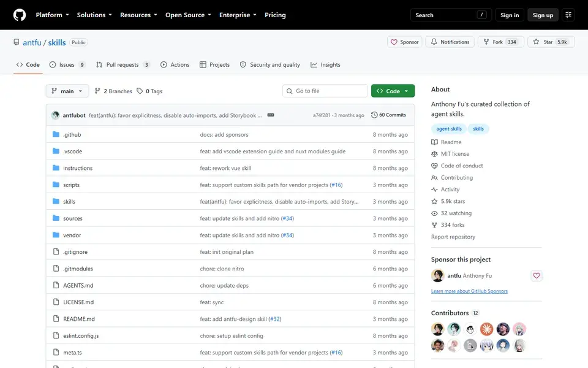
Task: Open the README.md file
Action: [79, 319]
